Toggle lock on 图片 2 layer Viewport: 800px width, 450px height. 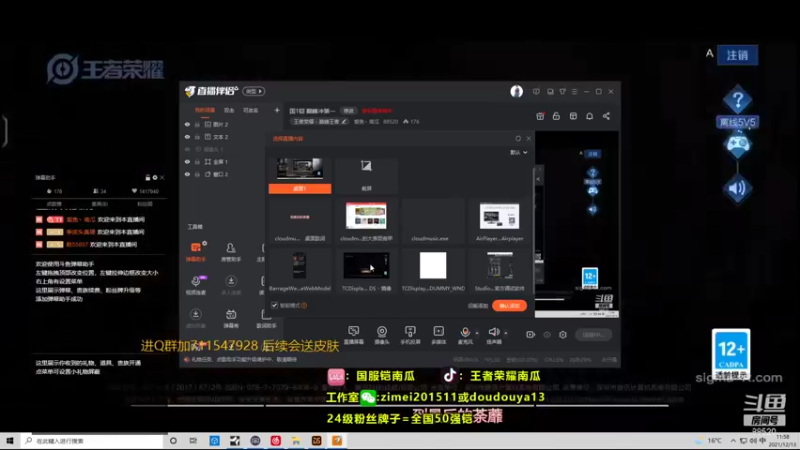click(197, 124)
